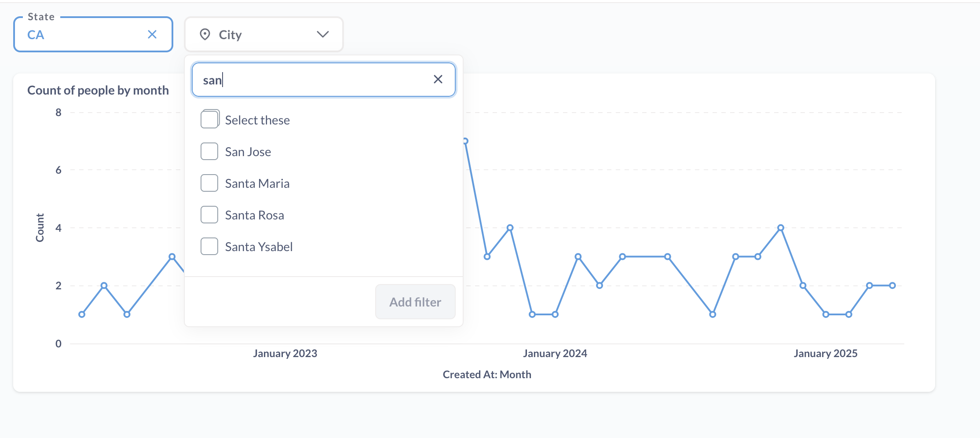The width and height of the screenshot is (980, 438).
Task: Select the first data point on the line
Action: pos(82,314)
